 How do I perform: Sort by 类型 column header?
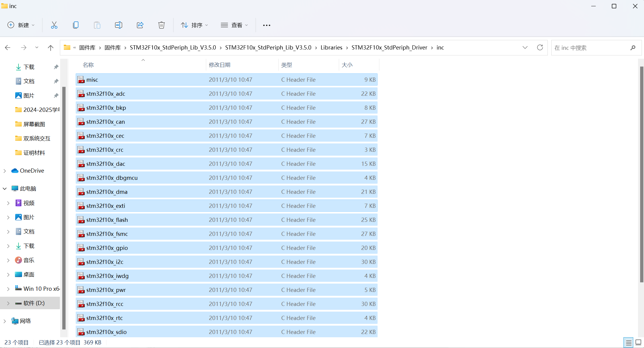[x=287, y=65]
